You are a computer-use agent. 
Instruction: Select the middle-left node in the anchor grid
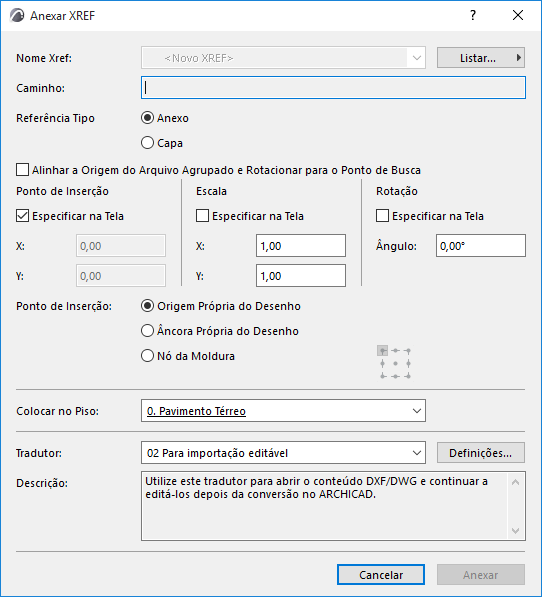pos(383,364)
